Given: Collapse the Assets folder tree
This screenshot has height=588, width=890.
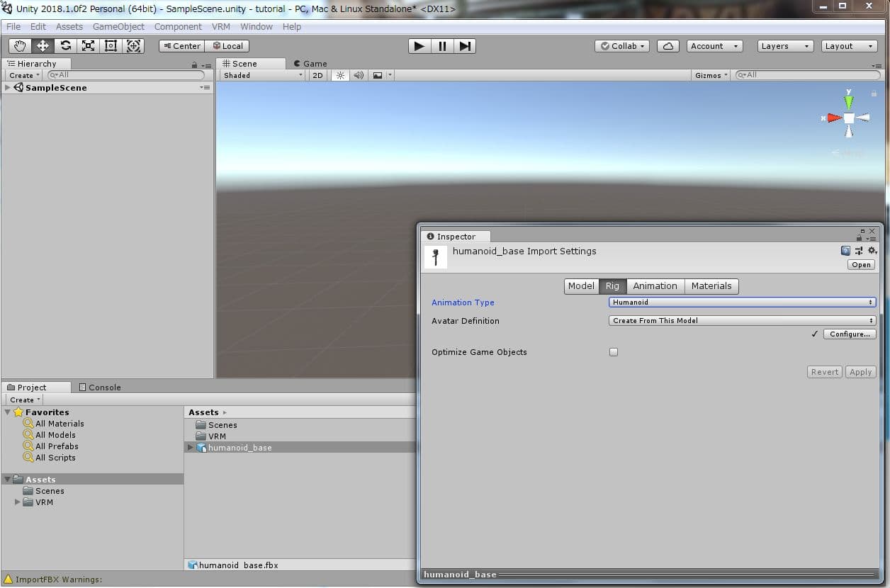Looking at the screenshot, I should tap(7, 480).
